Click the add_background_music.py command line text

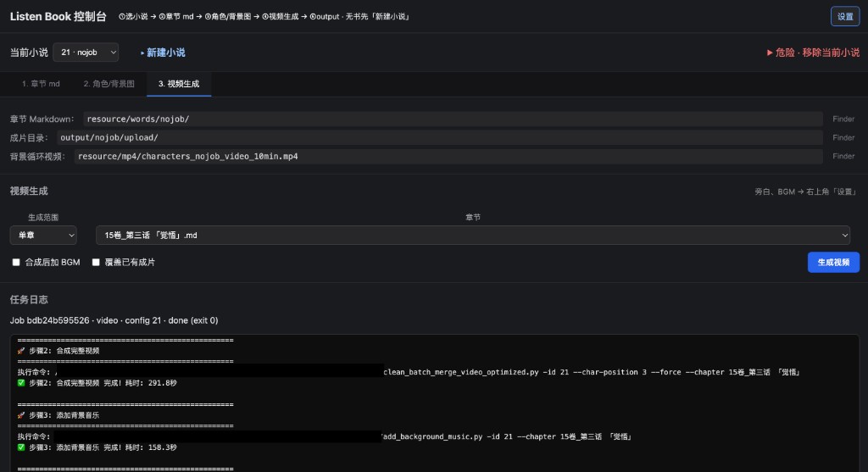[508, 436]
